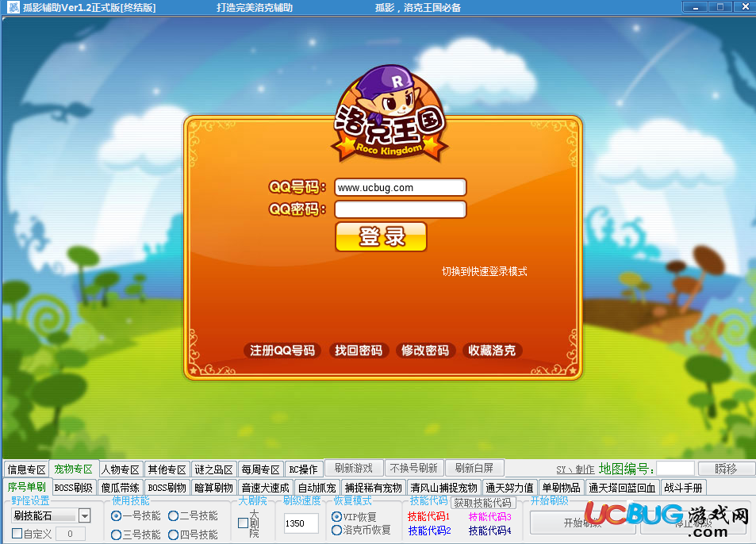Click the red 技能代码1 label
756x544 pixels.
click(428, 516)
